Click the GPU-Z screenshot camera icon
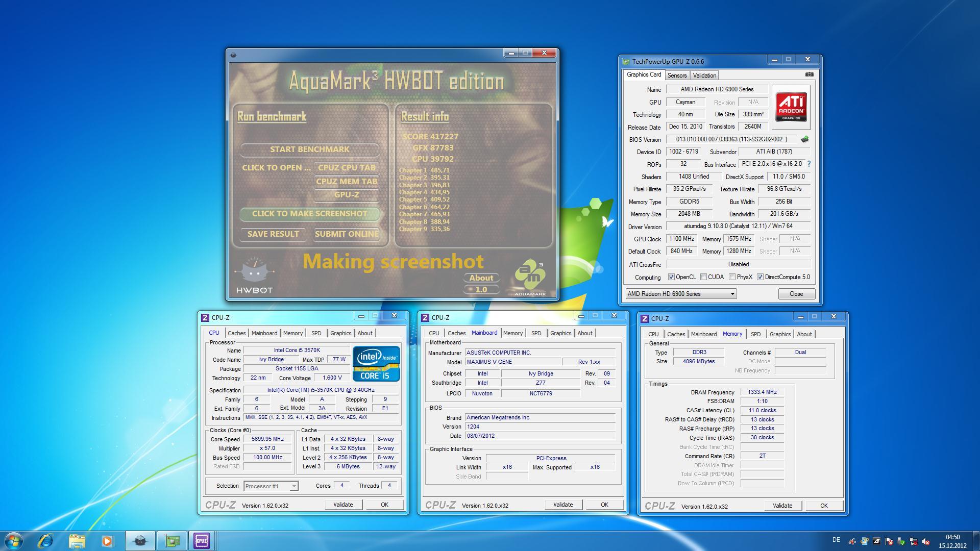980x551 pixels. pos(809,74)
